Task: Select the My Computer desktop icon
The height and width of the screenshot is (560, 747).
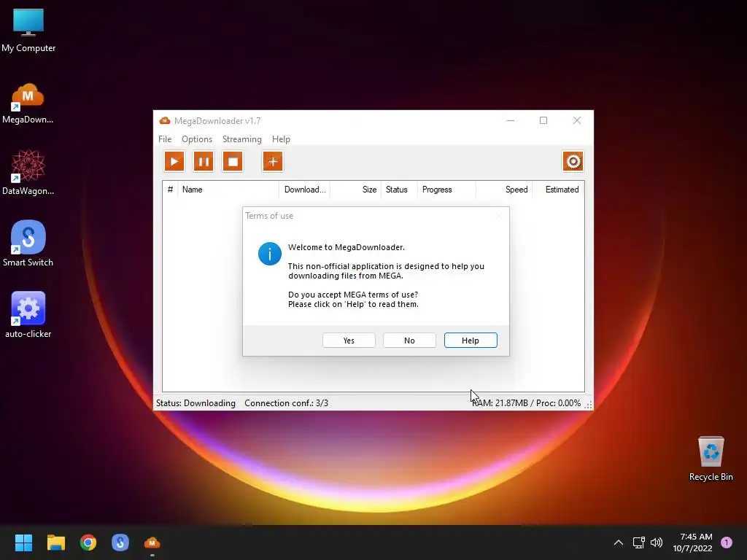Action: pyautogui.click(x=28, y=30)
